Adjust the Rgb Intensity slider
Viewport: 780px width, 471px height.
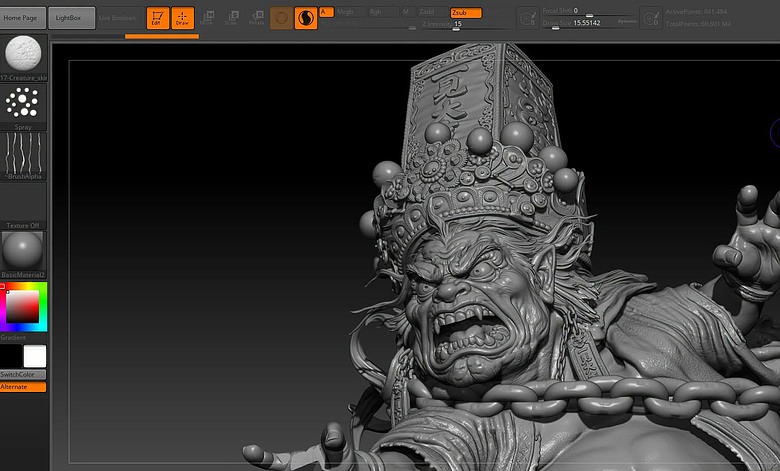[368, 24]
